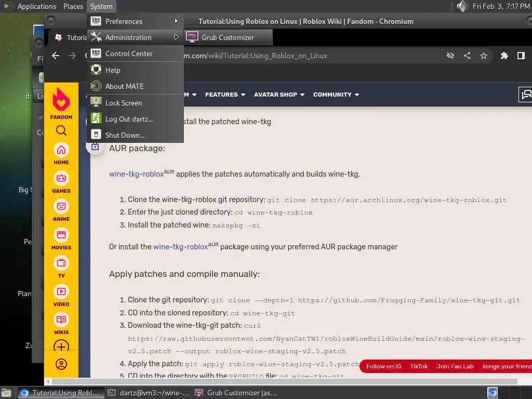The width and height of the screenshot is (532, 399).
Task: Click the share icon in address bar
Action: (x=467, y=56)
